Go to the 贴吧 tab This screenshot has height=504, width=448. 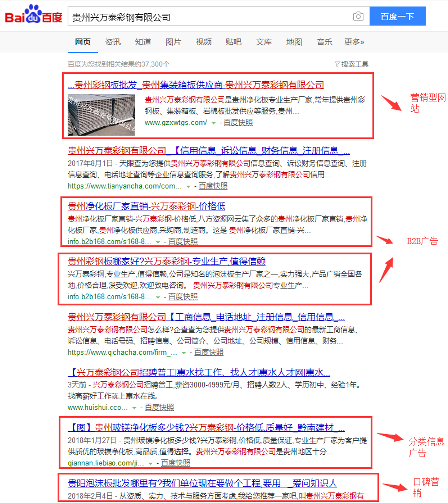pos(233,42)
